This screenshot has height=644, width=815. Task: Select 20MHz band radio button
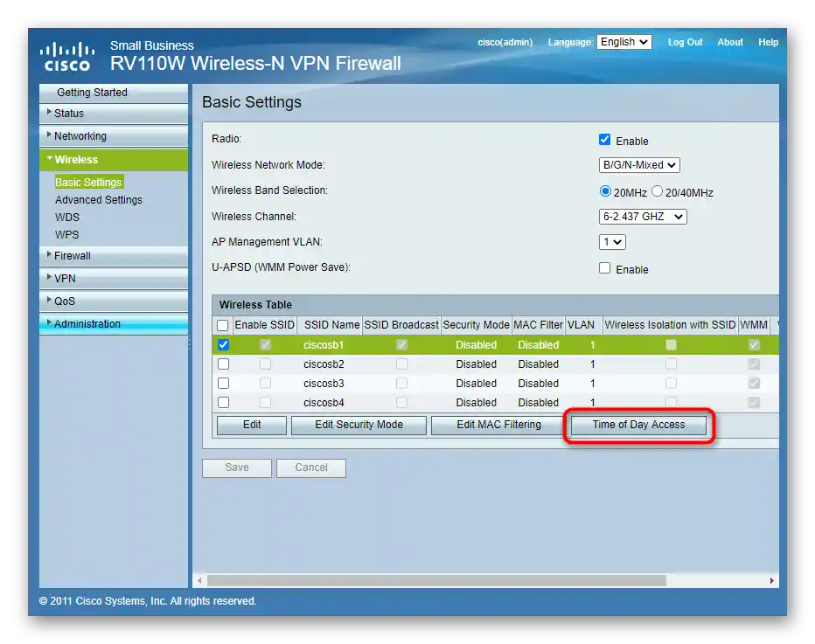coord(605,191)
